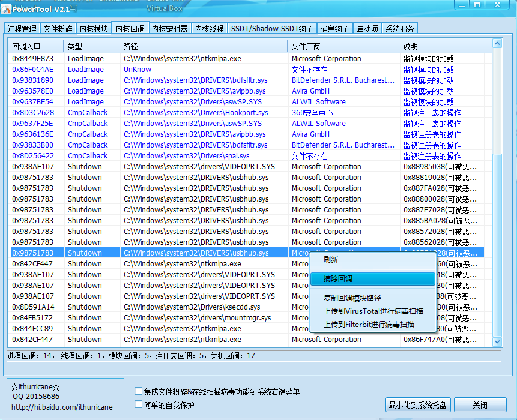Screen dimensions: 517x420
Task: Select usbhub.sys row with 0x88819028 description
Action: (247, 178)
